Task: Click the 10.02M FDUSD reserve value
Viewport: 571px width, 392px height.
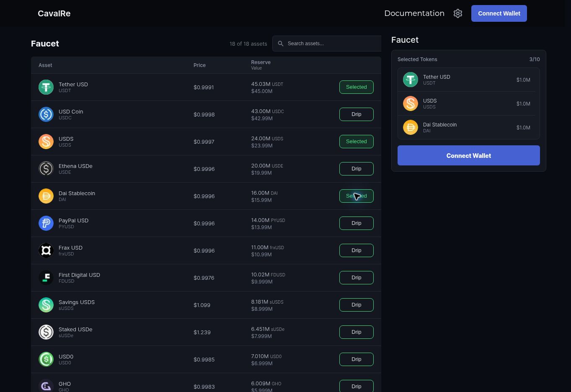Action: point(268,275)
